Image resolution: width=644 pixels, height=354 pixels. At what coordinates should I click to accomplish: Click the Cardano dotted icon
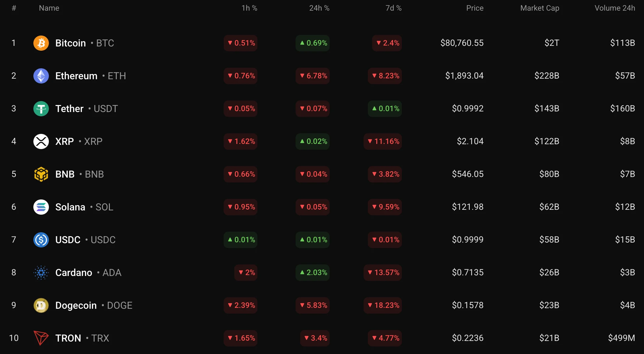(41, 273)
